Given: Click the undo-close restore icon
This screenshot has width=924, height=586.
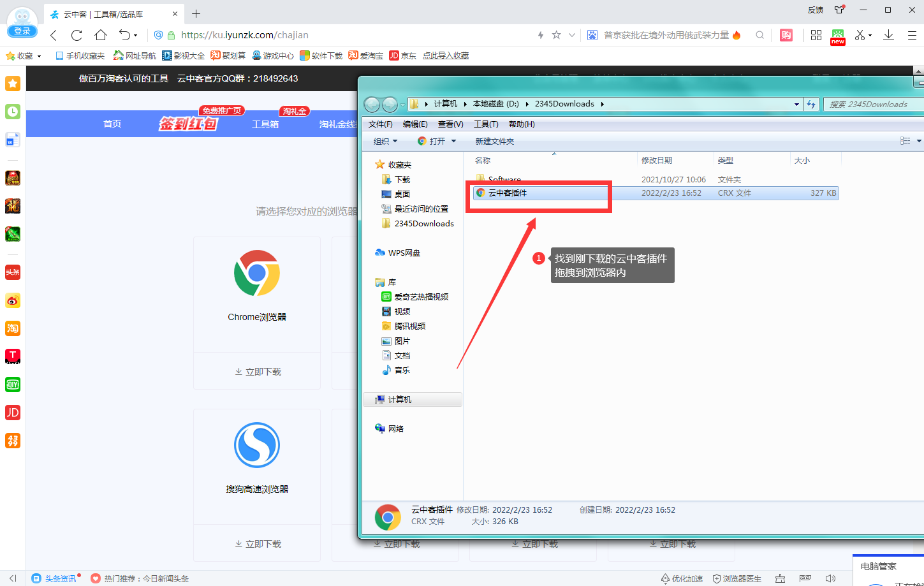Looking at the screenshot, I should pos(124,35).
